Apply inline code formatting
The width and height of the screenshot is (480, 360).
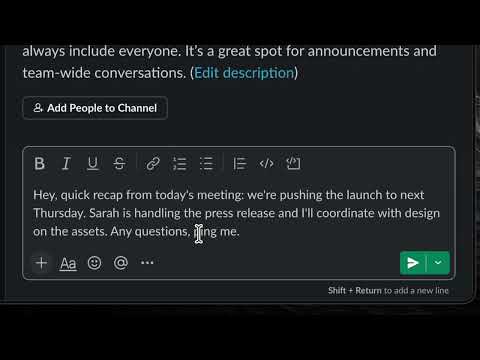tap(267, 164)
